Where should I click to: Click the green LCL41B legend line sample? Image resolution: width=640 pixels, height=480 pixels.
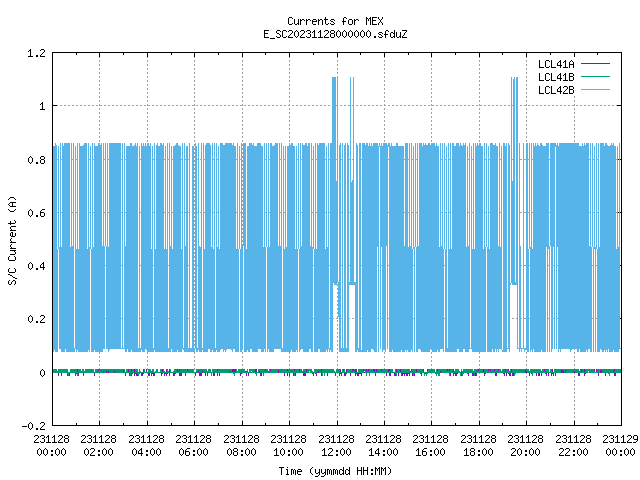[x=595, y=77]
